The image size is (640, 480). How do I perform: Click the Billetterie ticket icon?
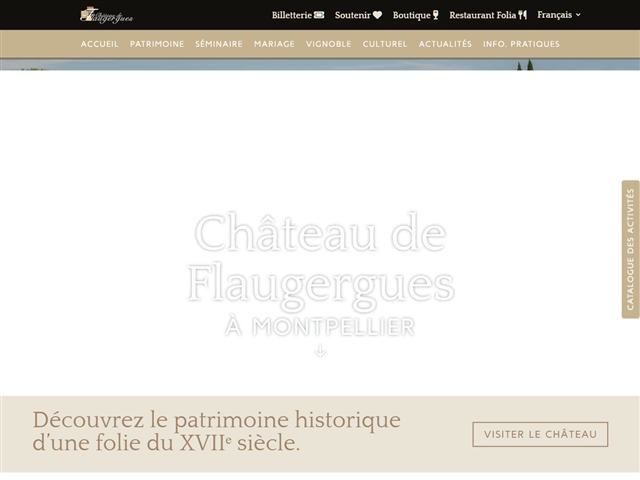pos(319,15)
